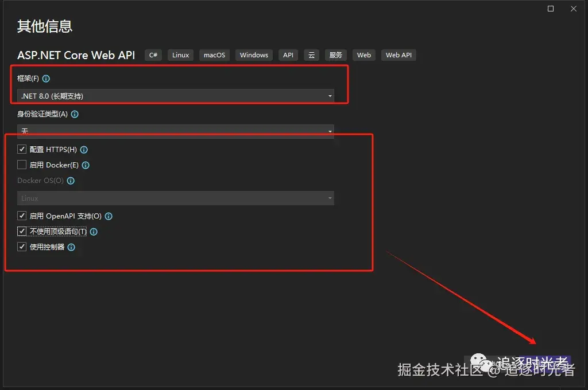
Task: Open the 身份验证类型 dropdown
Action: click(176, 131)
